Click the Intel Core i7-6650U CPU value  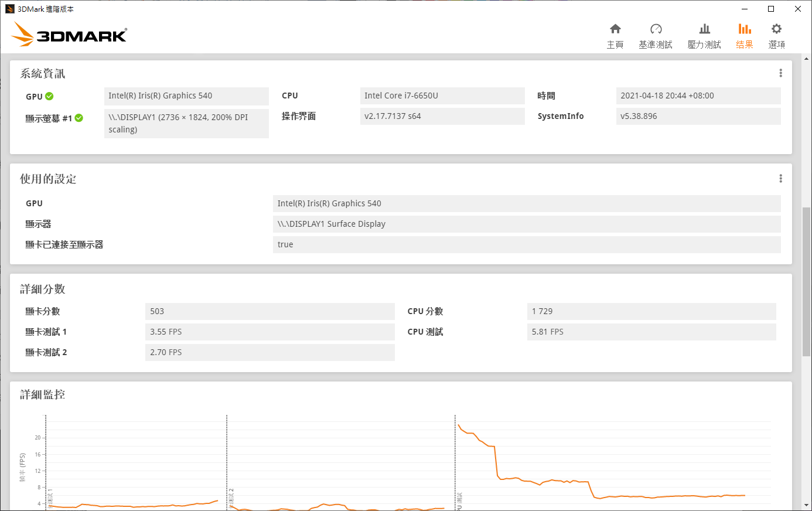(x=442, y=96)
